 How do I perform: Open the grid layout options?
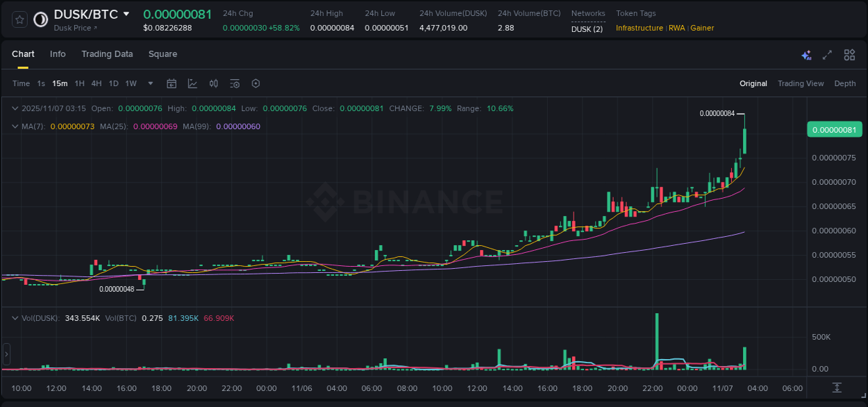849,54
